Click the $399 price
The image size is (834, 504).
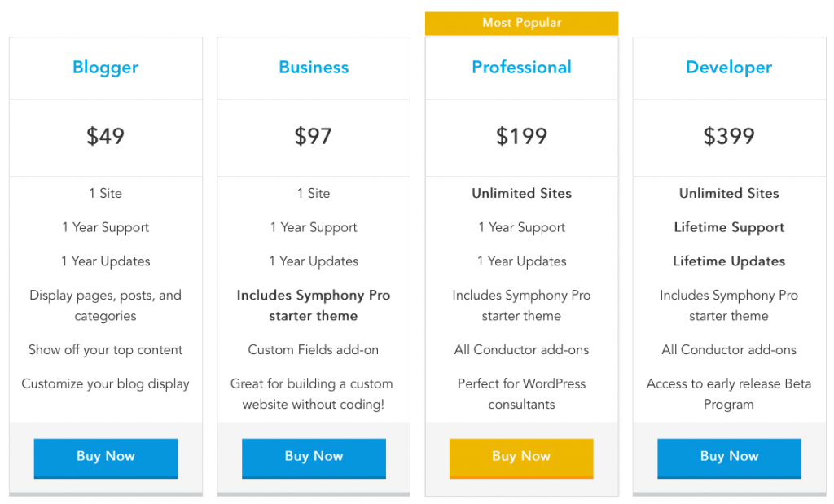click(729, 136)
